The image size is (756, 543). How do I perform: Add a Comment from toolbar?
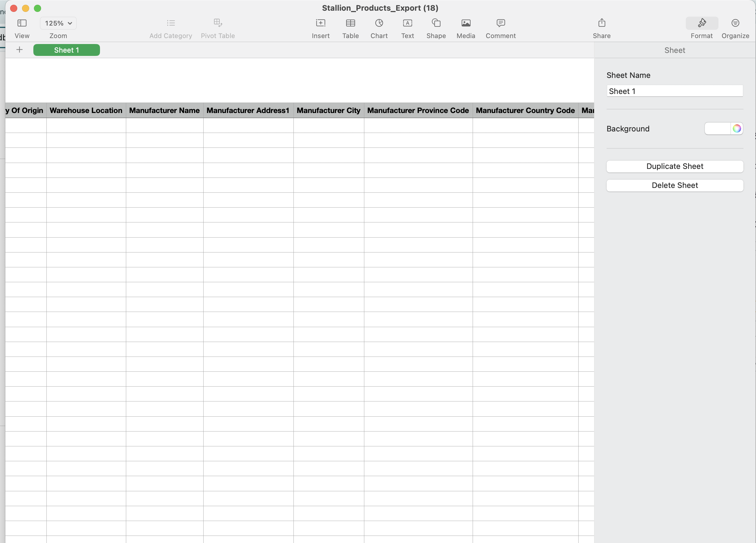[x=500, y=23]
